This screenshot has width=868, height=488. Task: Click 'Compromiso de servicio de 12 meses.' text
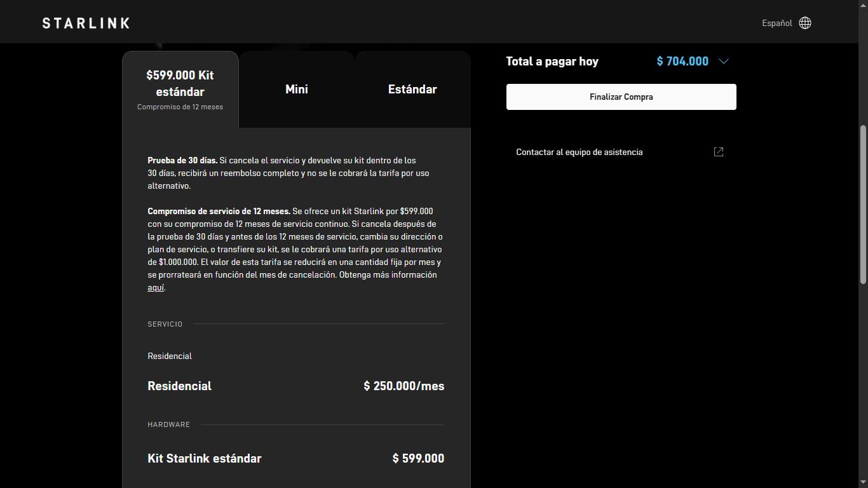[x=219, y=211]
